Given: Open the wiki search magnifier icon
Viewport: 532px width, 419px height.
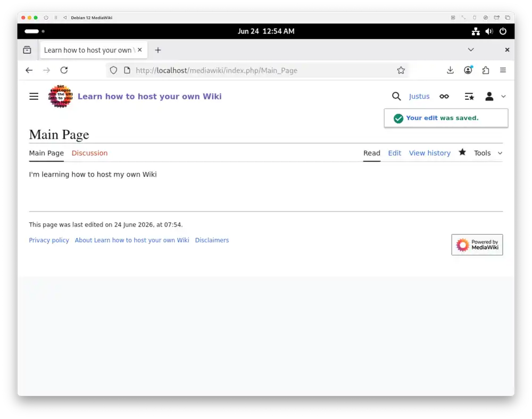Looking at the screenshot, I should [396, 97].
